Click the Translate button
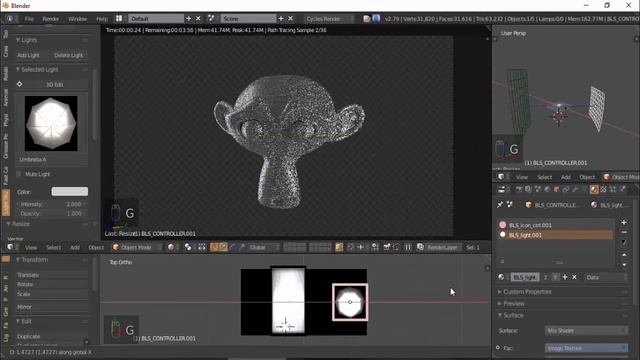Image resolution: width=640 pixels, height=360 pixels. click(51, 275)
